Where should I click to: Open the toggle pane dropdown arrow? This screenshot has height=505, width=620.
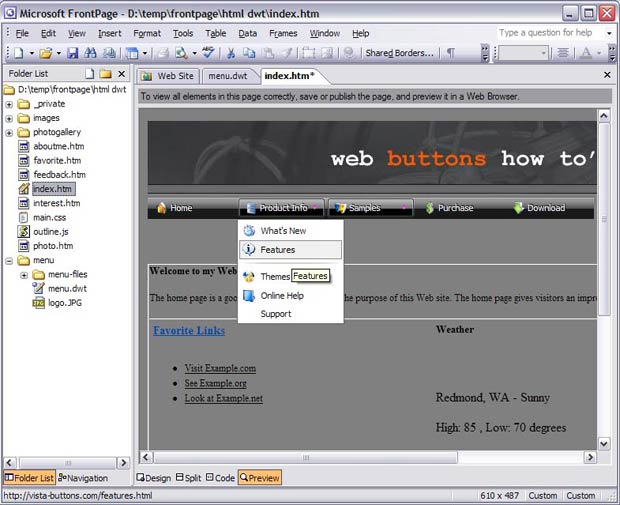click(x=145, y=53)
